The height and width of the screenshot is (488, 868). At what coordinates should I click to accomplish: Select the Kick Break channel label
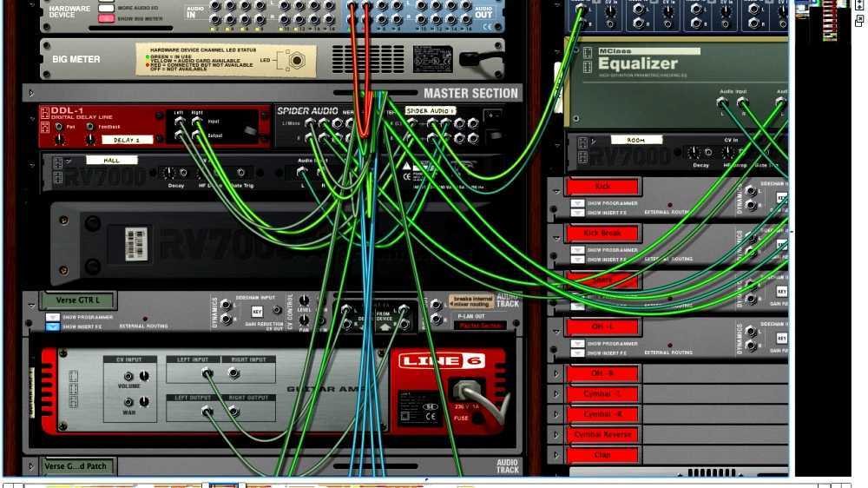(x=603, y=234)
